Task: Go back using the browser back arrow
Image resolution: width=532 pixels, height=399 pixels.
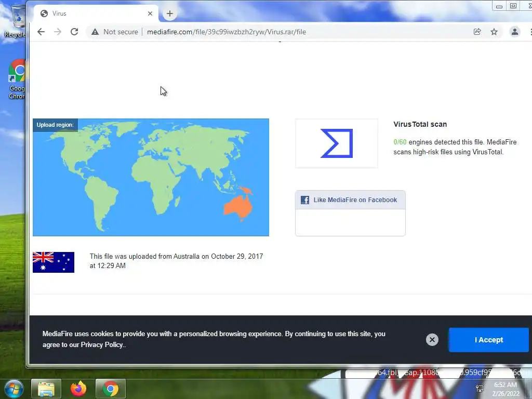Action: point(41,32)
